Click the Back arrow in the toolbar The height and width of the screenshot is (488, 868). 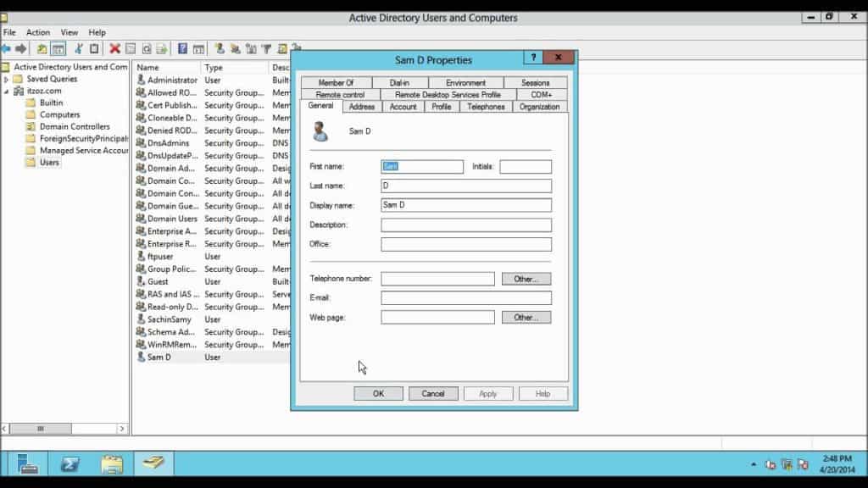(6, 48)
